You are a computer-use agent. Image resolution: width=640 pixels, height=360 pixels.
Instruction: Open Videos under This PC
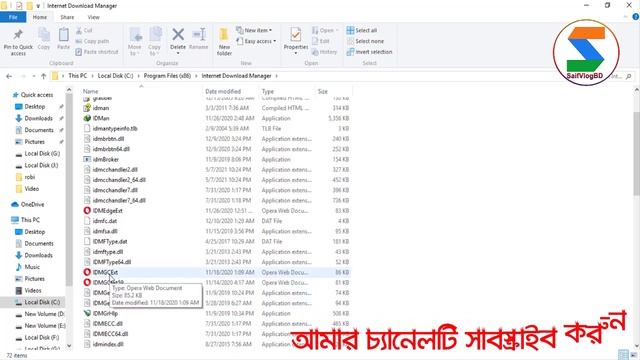coord(33,291)
